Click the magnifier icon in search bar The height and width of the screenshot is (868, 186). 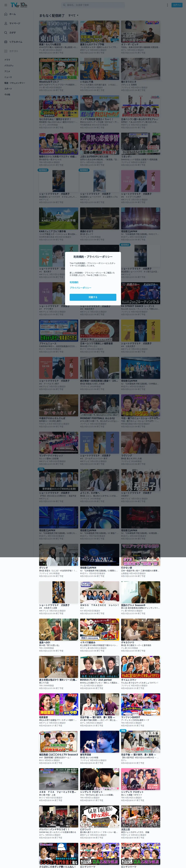[64, 5]
